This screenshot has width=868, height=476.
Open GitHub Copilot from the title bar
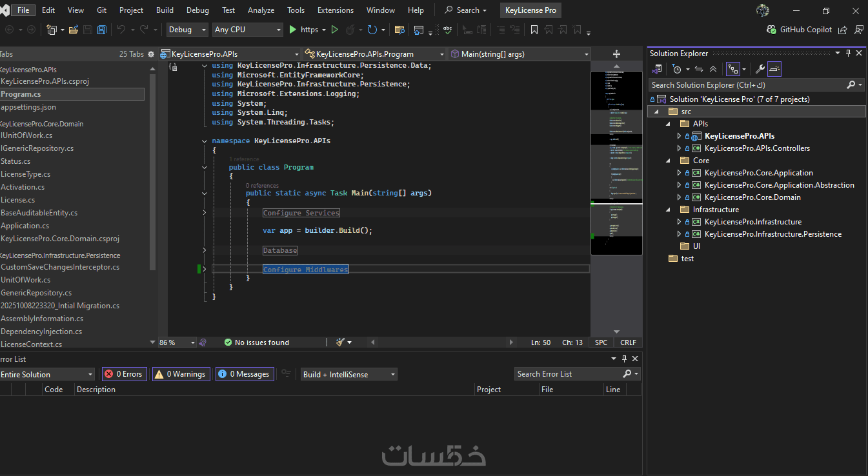click(x=799, y=30)
